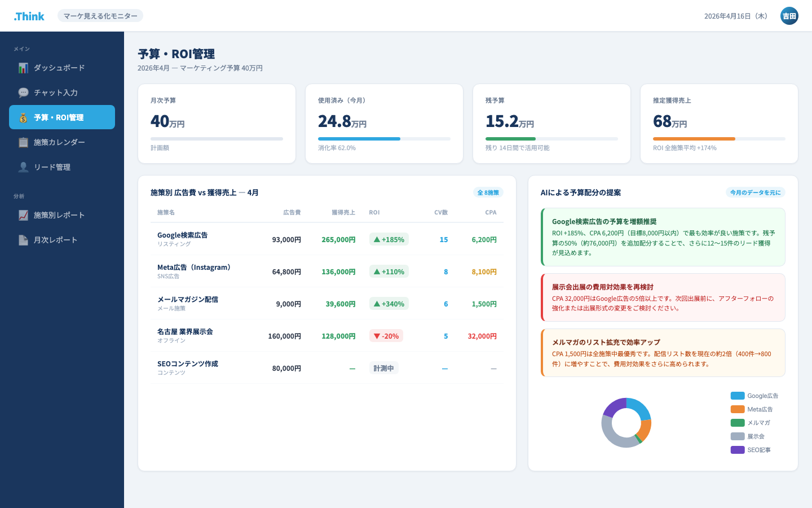Click the マーケ見える化モニター badge

click(x=100, y=16)
